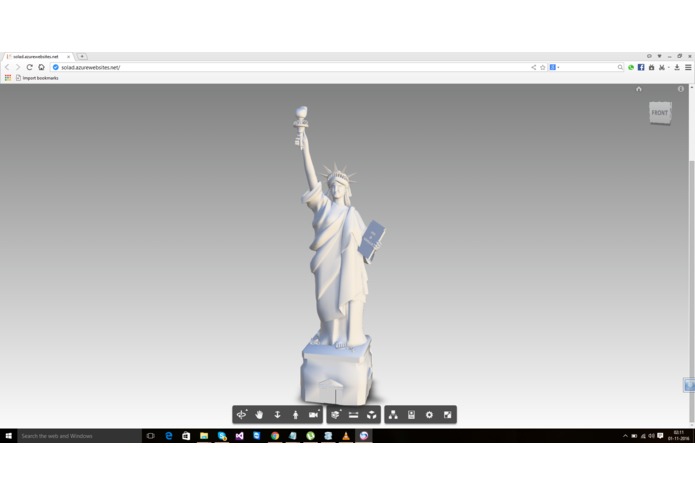
Task: Open the Windows Start menu
Action: coord(8,436)
